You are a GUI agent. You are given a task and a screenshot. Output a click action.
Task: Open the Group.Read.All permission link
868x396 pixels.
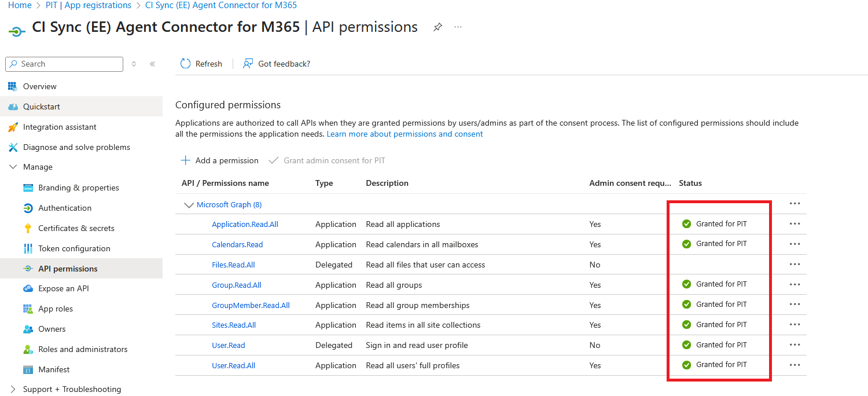[237, 285]
